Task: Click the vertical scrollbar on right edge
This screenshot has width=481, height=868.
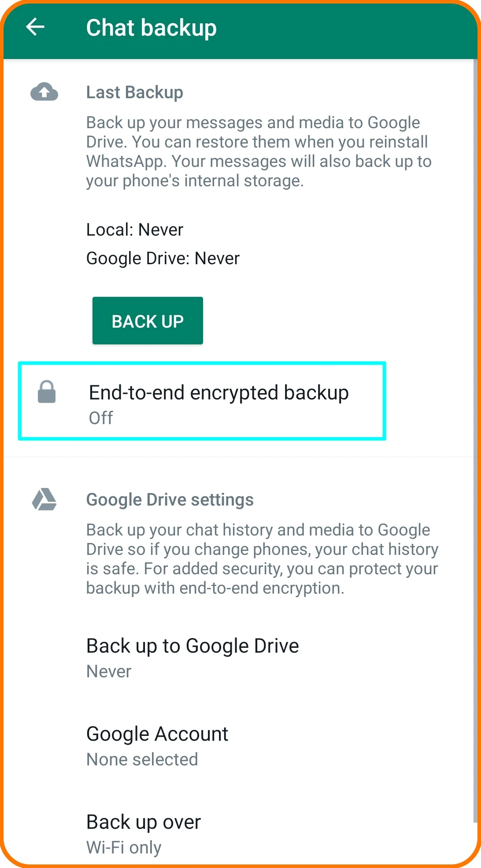Action: pyautogui.click(x=475, y=440)
